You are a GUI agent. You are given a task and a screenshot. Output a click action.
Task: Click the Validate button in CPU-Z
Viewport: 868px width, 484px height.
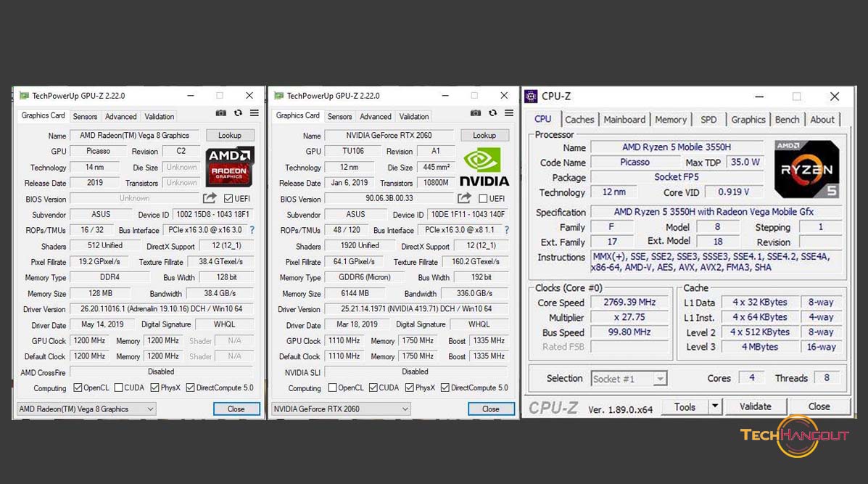click(x=756, y=406)
